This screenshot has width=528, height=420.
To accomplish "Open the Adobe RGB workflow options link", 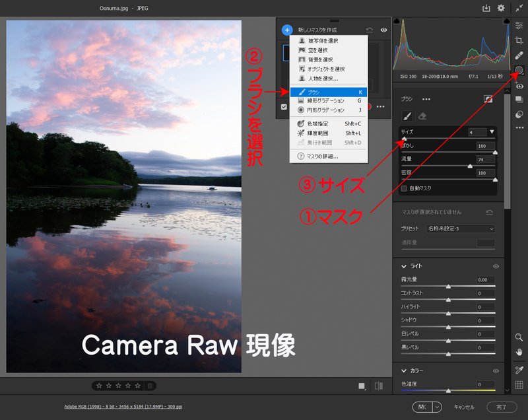I will 123,407.
